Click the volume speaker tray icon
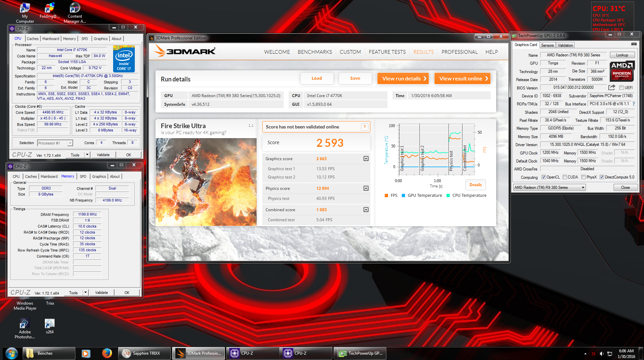The width and height of the screenshot is (644, 360). 602,354
